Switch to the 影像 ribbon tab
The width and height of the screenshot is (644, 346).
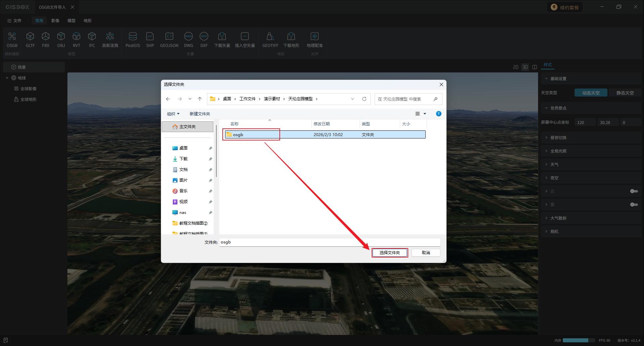click(x=55, y=21)
